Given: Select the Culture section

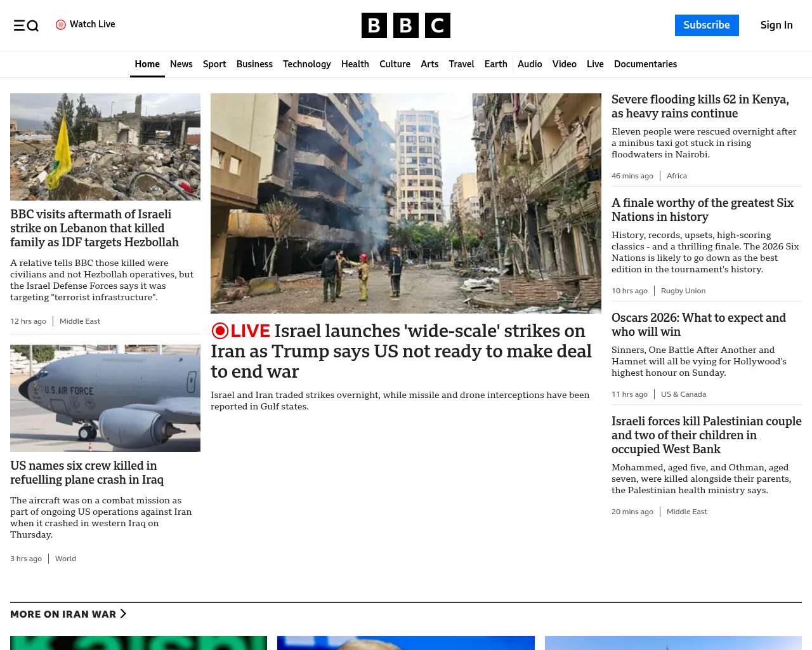Looking at the screenshot, I should click(395, 64).
